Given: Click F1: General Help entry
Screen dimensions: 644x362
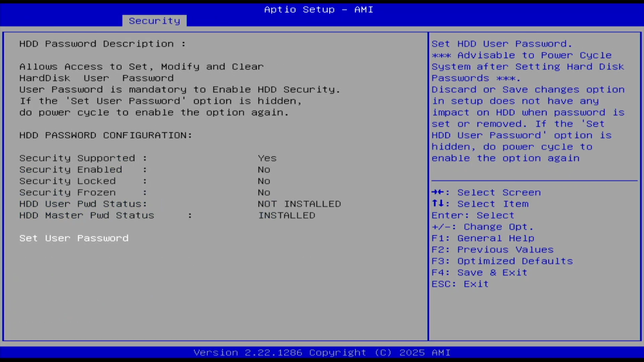Looking at the screenshot, I should 483,238.
